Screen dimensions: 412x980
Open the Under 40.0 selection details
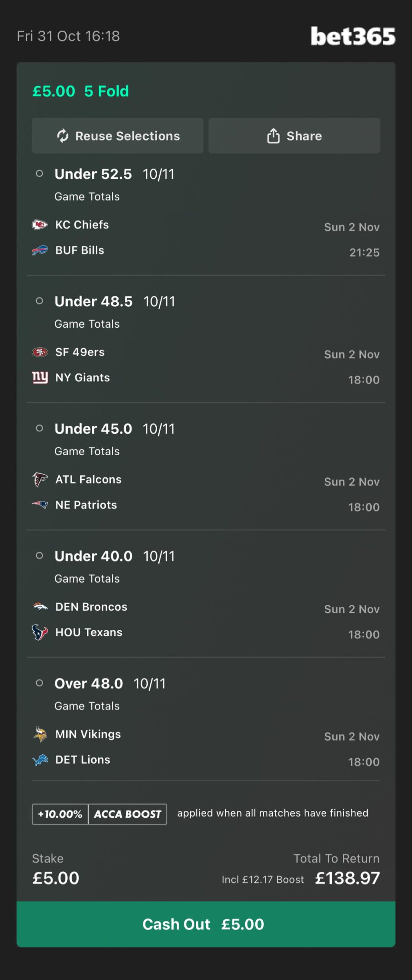(94, 556)
